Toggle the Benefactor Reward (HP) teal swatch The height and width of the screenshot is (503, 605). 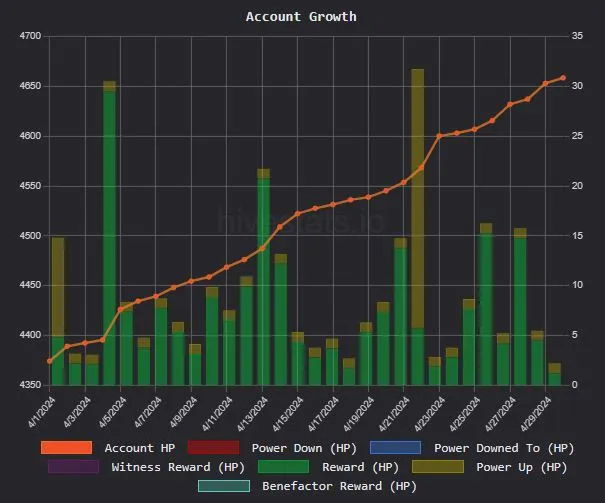224,486
